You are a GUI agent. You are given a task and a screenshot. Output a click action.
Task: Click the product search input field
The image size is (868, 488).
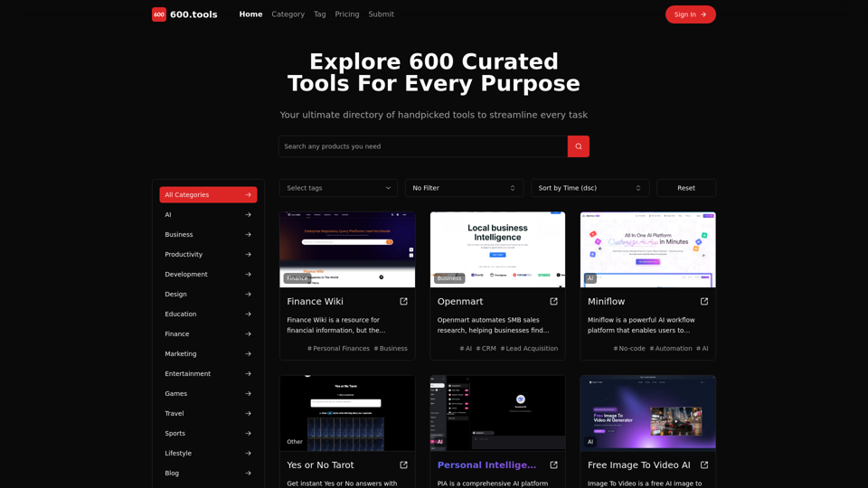point(423,146)
